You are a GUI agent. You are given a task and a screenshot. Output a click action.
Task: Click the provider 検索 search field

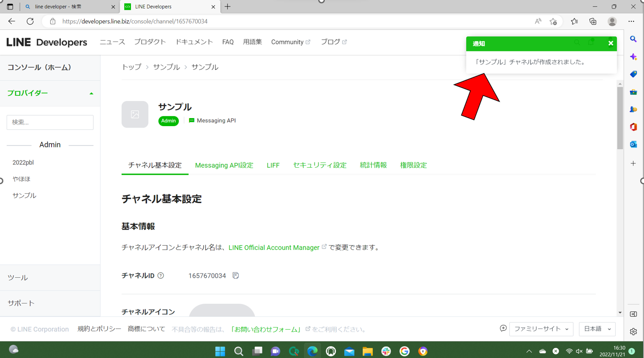50,122
